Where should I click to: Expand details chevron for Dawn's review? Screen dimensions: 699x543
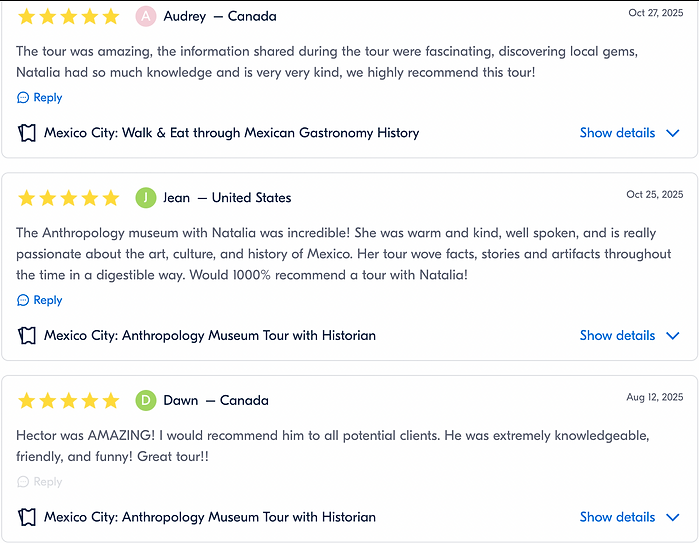point(673,517)
